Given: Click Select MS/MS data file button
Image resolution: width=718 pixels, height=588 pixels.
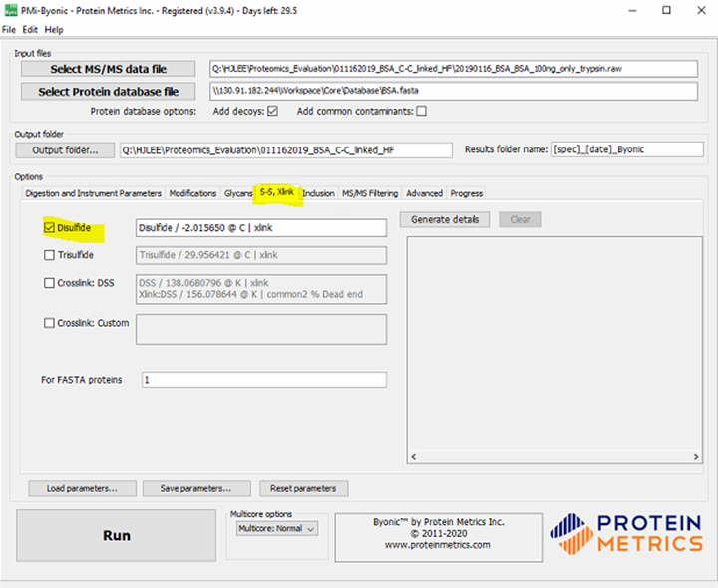Looking at the screenshot, I should 108,69.
